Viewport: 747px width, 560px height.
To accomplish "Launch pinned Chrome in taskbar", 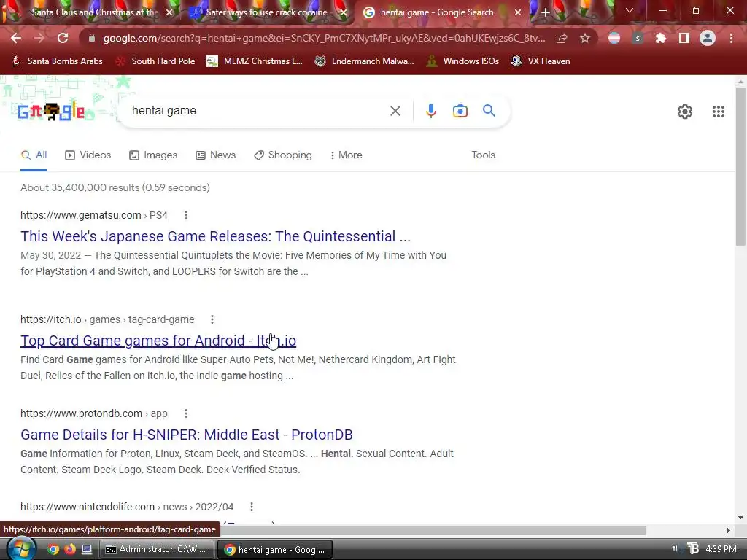I will 53,550.
